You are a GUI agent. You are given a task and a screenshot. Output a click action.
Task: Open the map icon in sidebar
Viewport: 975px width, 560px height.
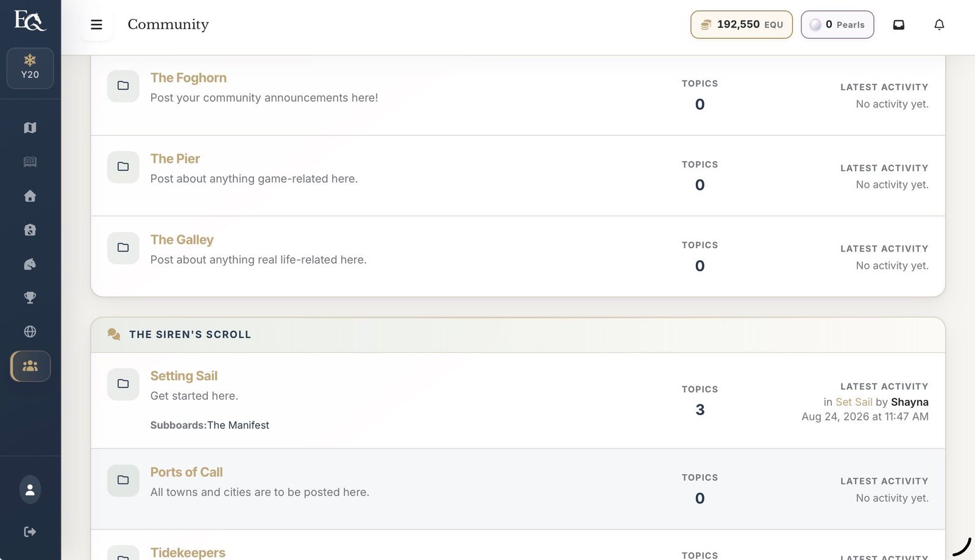(x=30, y=127)
